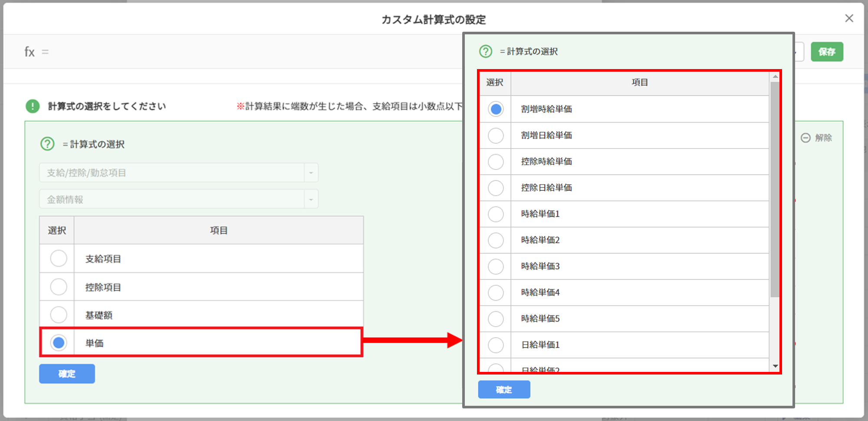Click the arrow of 支給/控除/勤怠項目 combo box

(x=311, y=173)
